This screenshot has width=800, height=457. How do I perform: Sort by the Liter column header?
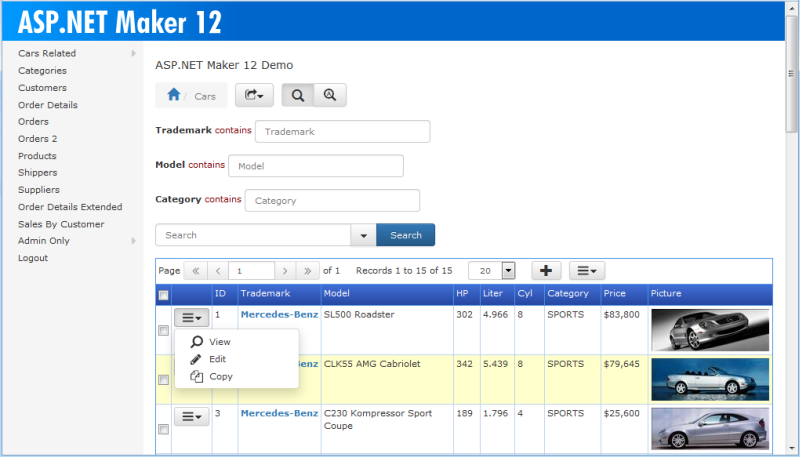pyautogui.click(x=493, y=293)
